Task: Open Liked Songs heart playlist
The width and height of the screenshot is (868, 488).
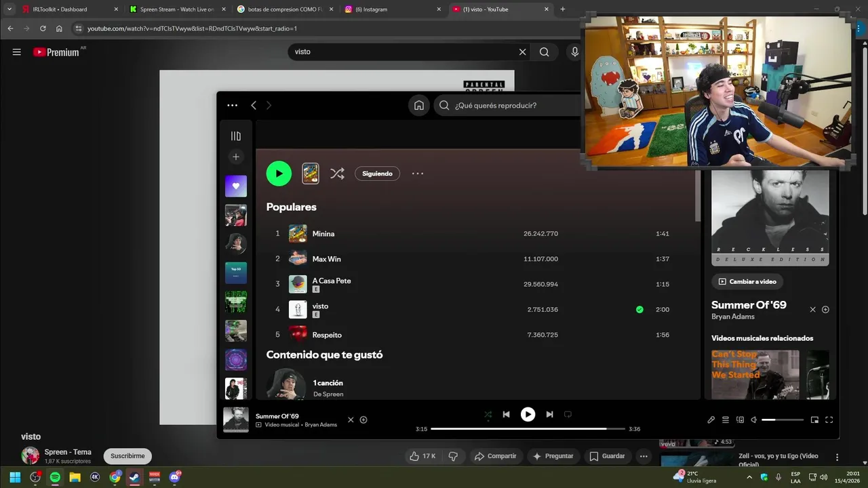Action: [x=236, y=186]
